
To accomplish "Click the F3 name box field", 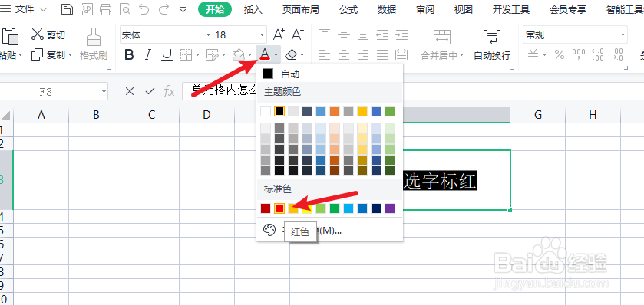I will (x=54, y=91).
